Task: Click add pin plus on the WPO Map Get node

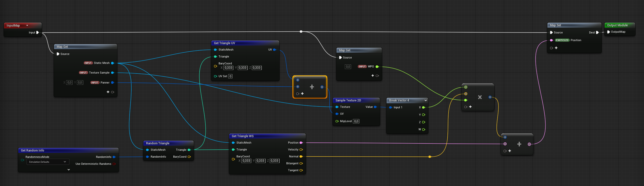Action: point(373,76)
